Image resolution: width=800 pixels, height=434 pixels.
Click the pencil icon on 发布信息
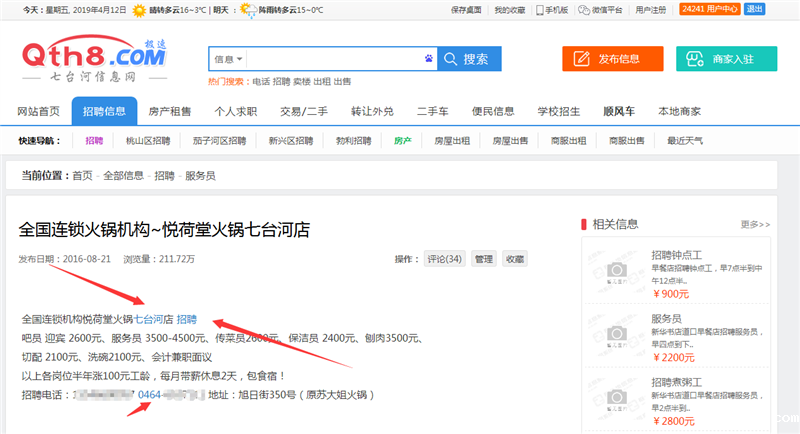click(x=585, y=59)
